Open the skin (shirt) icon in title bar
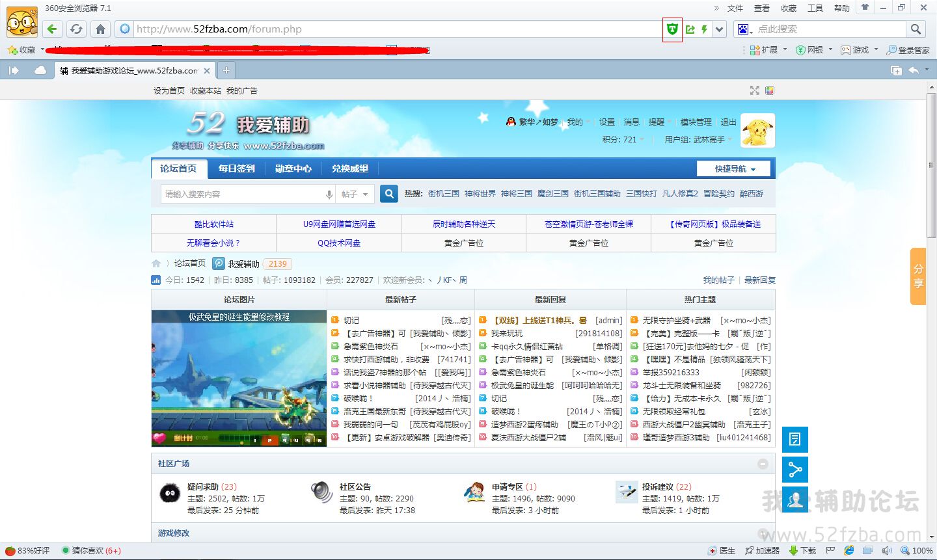This screenshot has height=560, width=937. point(865,7)
